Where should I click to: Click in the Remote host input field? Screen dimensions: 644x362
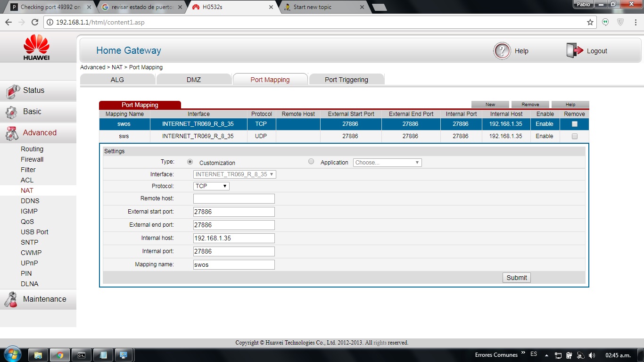pos(234,199)
